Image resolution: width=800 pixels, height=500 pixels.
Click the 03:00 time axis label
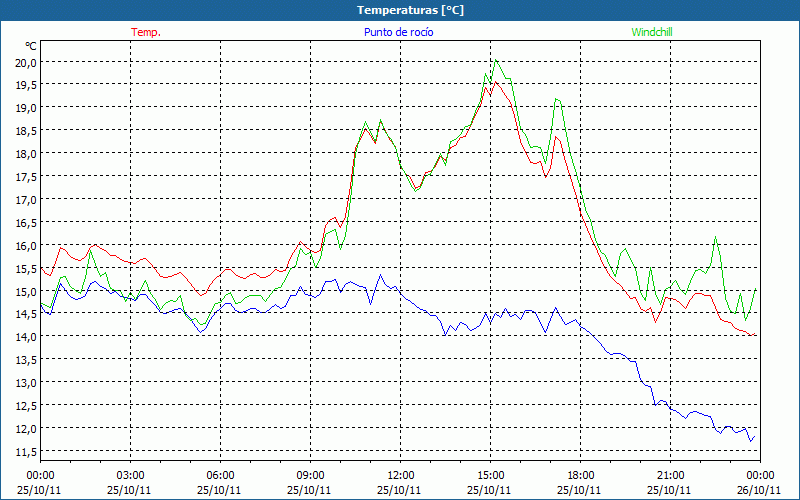(131, 476)
